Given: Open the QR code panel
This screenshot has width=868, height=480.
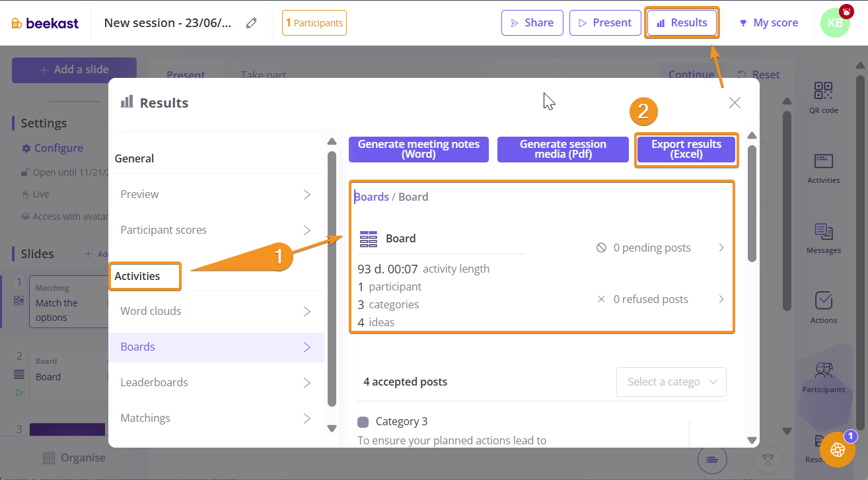Looking at the screenshot, I should (x=823, y=97).
